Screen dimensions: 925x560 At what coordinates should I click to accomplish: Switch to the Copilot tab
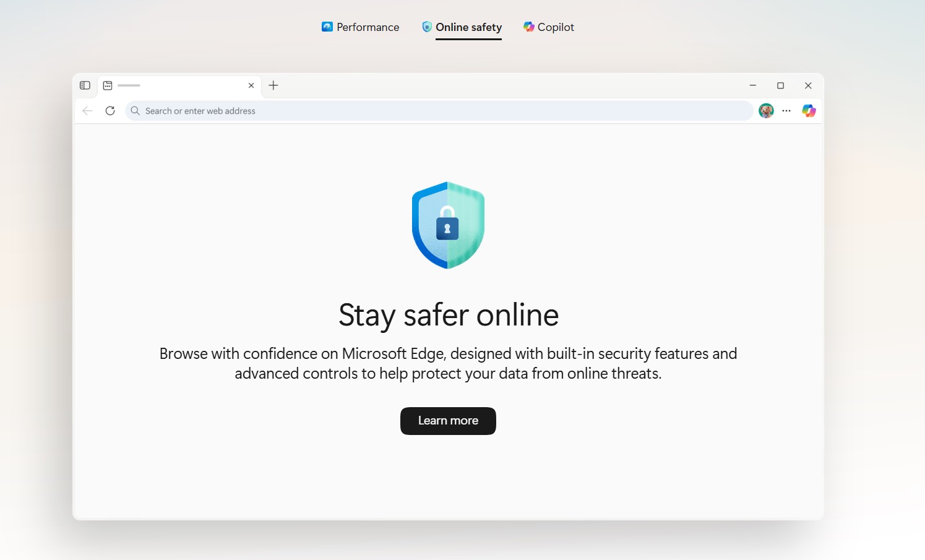tap(549, 27)
